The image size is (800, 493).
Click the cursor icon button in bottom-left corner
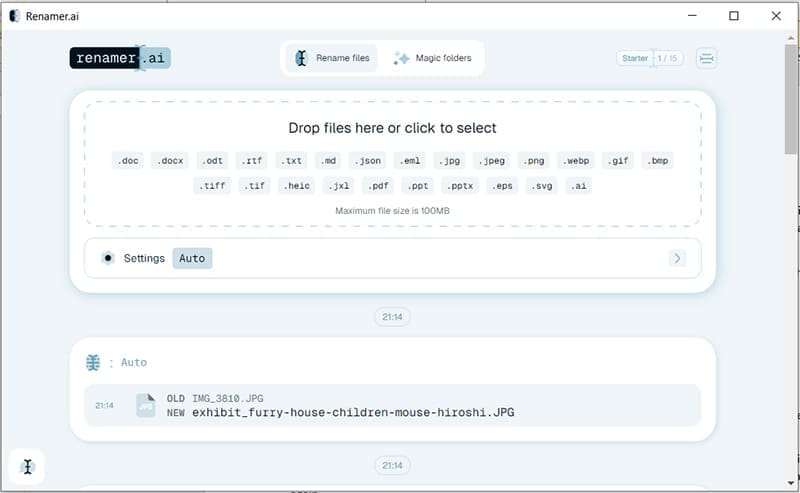[27, 466]
